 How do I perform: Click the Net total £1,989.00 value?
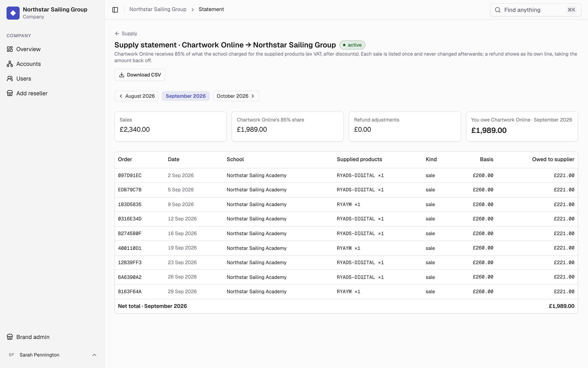click(x=561, y=306)
